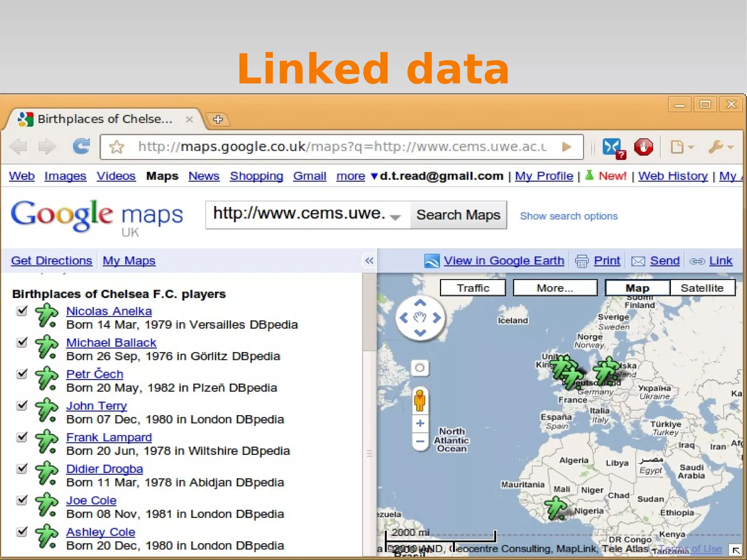
Task: Open Get Directions link
Action: click(x=51, y=260)
